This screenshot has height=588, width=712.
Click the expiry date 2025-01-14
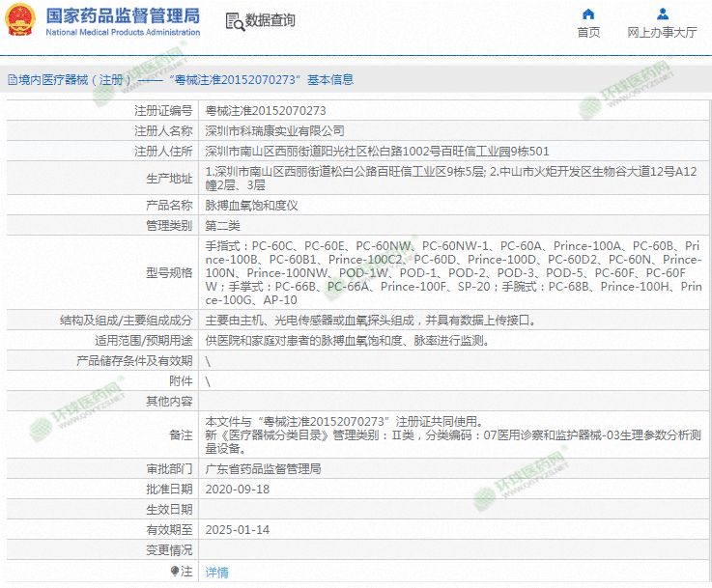238,529
